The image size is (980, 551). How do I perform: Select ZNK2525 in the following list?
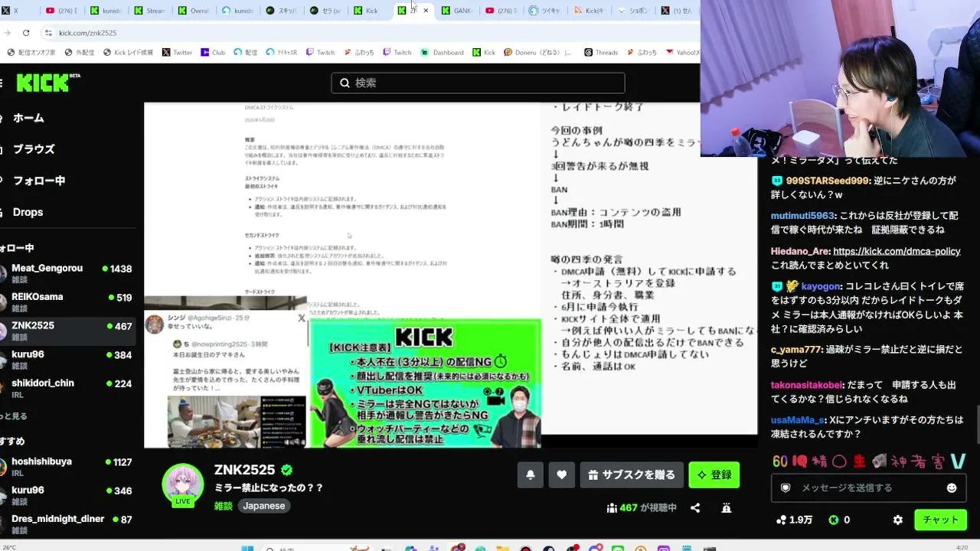click(x=69, y=331)
